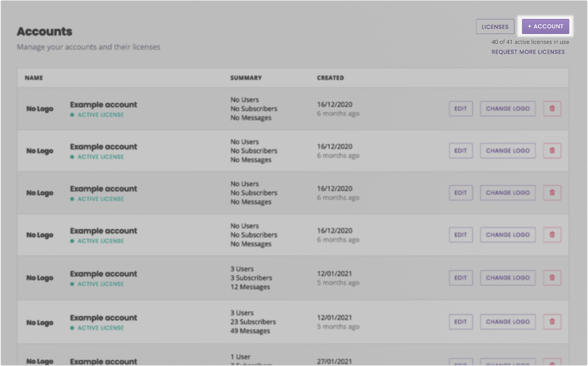The image size is (588, 366).
Task: Open the Licenses page
Action: click(x=495, y=26)
